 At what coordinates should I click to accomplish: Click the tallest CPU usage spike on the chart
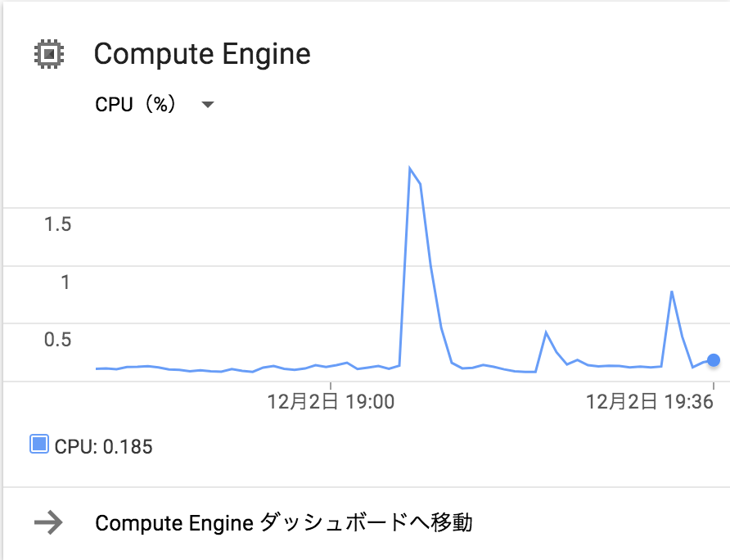(411, 167)
